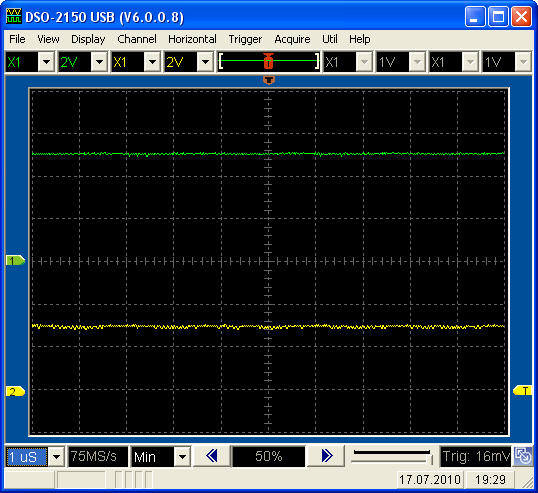Screen dimensions: 538x493
Task: Open the Acquire menu
Action: [292, 39]
